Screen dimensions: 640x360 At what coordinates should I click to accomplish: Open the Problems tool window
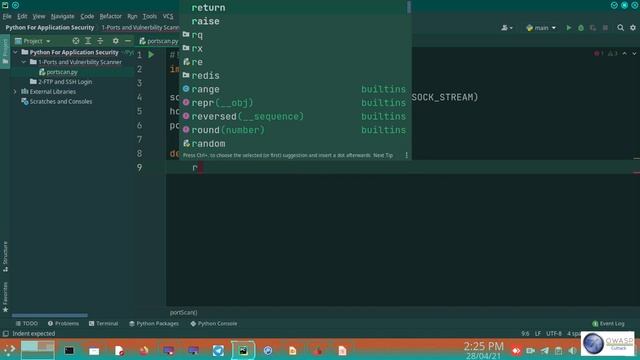tap(63, 324)
